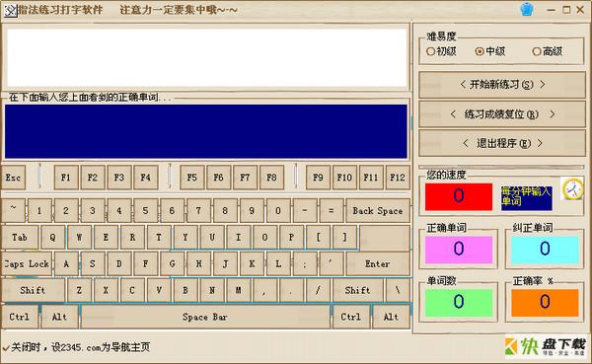Click the minus key on virtual keyboard
The image size is (592, 364).
click(305, 211)
